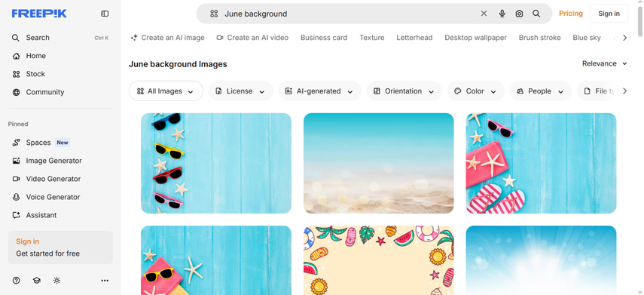Click the help question mark icon
Screen dimensions: 644x295
[x=16, y=281]
